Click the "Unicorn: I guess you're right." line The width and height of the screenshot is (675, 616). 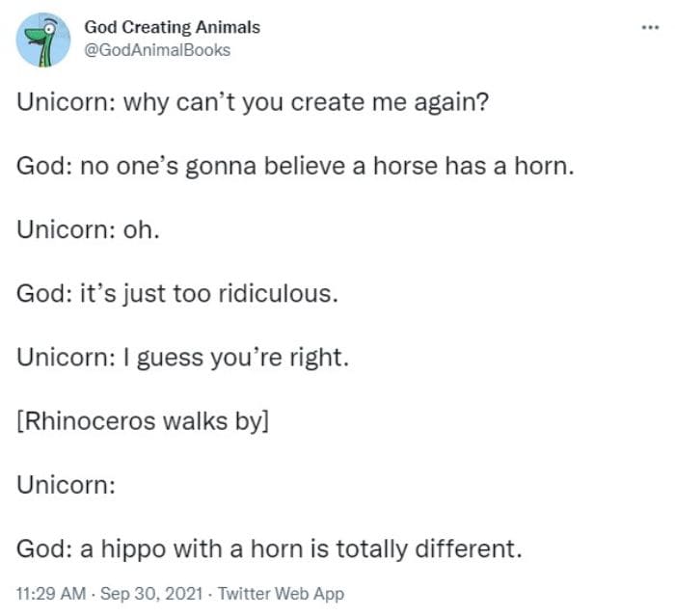tap(181, 358)
